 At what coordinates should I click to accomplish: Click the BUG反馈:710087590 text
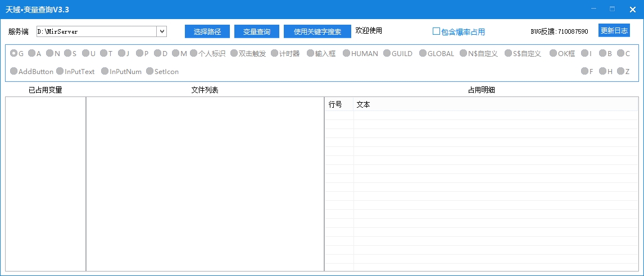click(559, 31)
